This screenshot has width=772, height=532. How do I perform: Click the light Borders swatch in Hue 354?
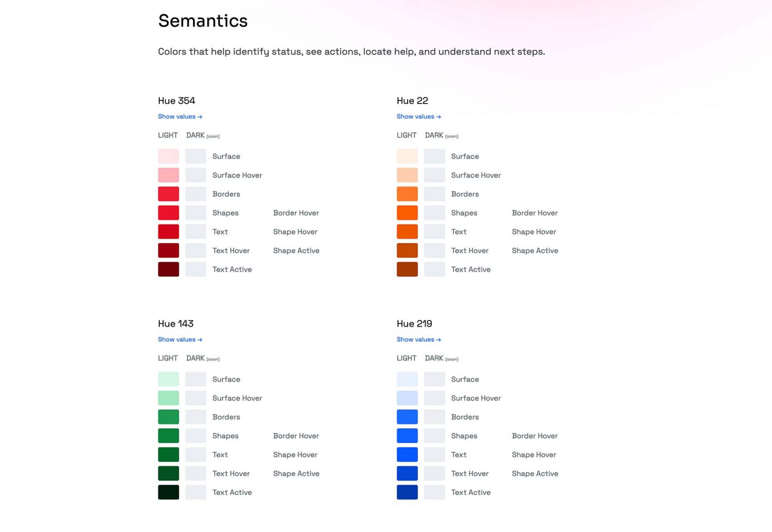pos(168,194)
